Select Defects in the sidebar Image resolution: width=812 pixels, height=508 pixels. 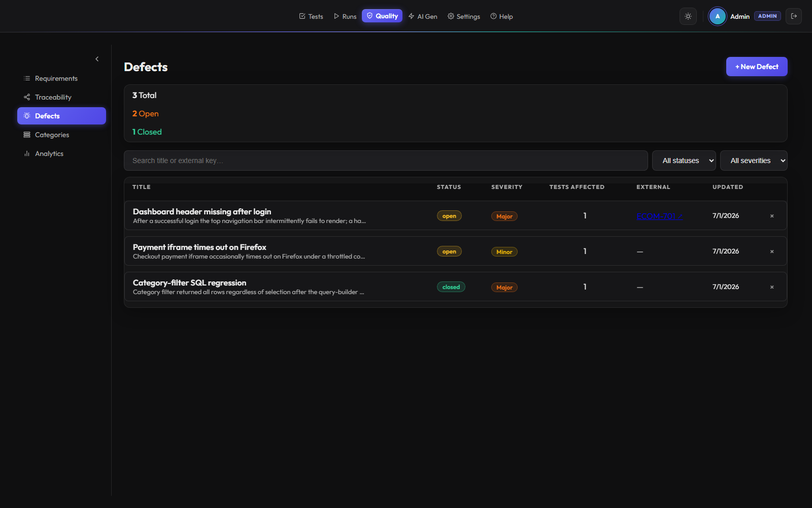[61, 116]
